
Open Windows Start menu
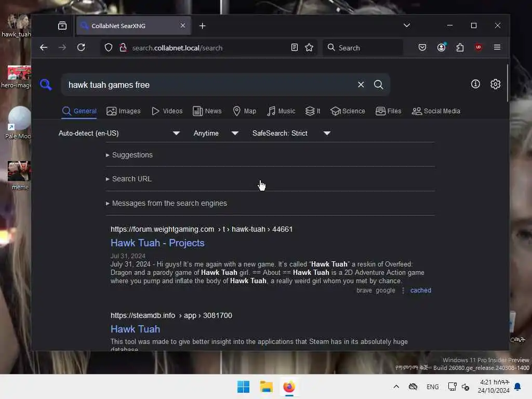tap(243, 387)
